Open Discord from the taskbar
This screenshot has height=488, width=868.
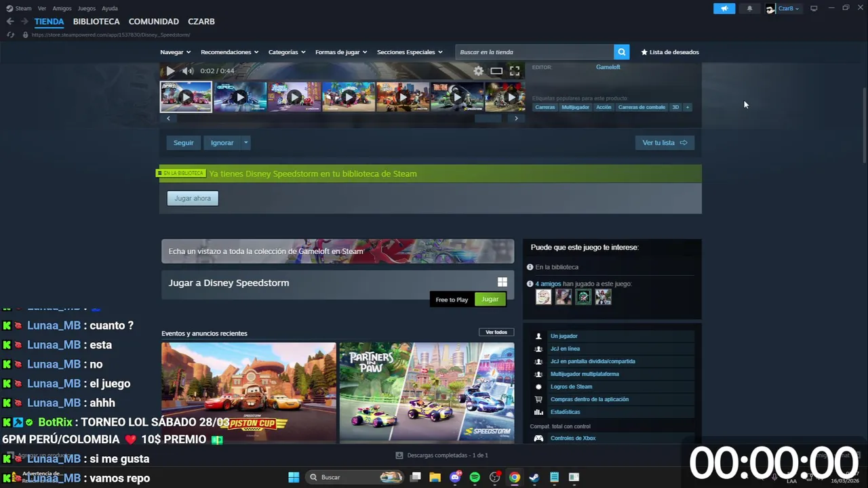tap(455, 477)
